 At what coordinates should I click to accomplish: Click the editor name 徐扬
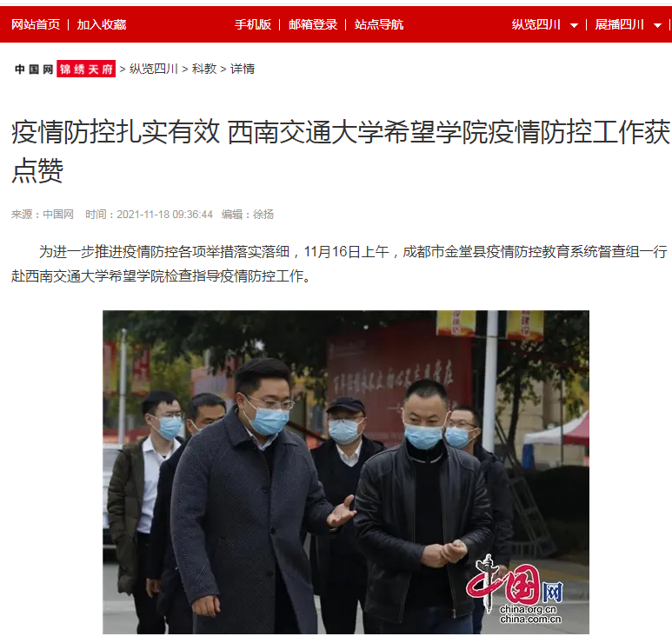(x=263, y=215)
